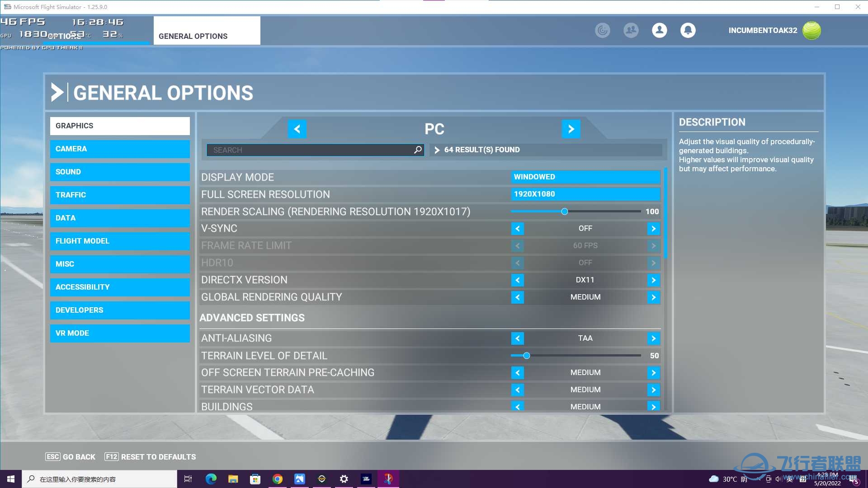Select the Flight Model category tab
Screen dimensions: 868x488
[120, 241]
